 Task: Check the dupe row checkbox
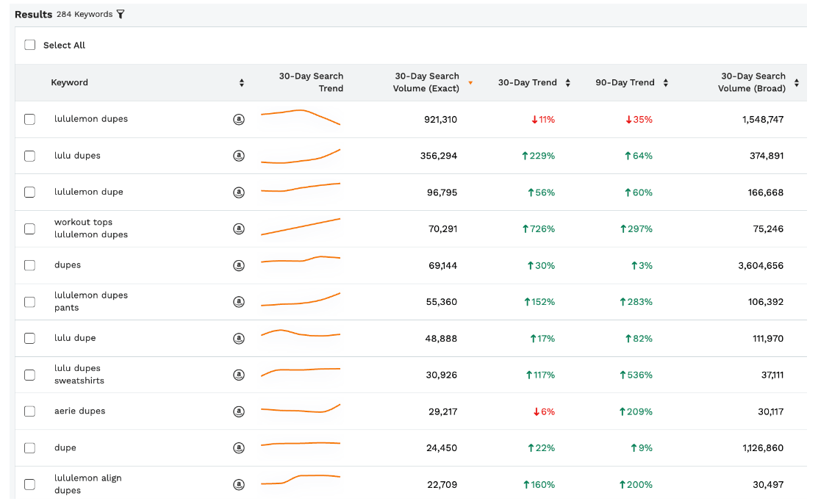[29, 447]
